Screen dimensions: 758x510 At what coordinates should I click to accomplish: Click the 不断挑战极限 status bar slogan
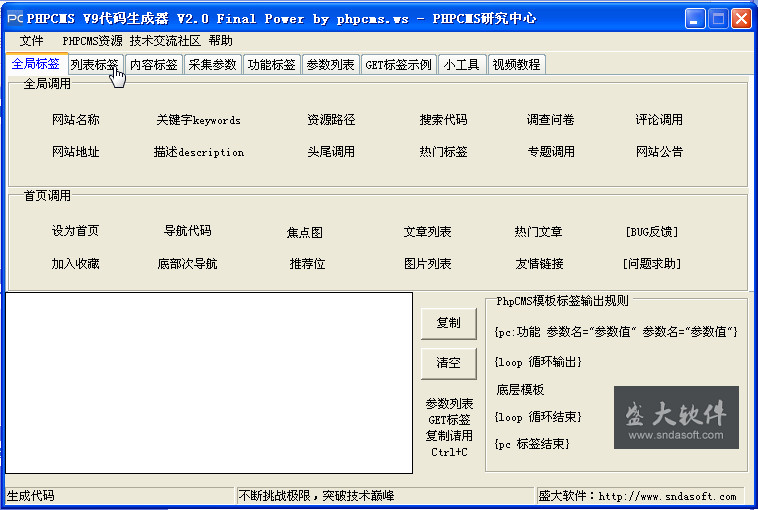click(317, 496)
